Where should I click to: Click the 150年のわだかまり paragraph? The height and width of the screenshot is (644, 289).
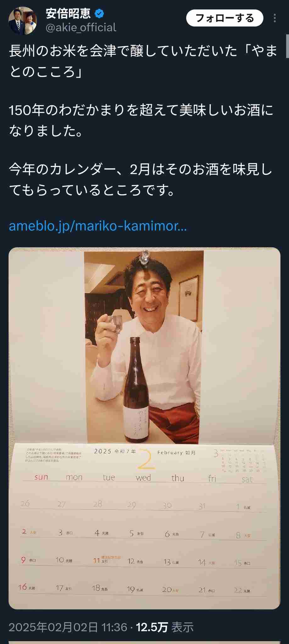tap(141, 121)
